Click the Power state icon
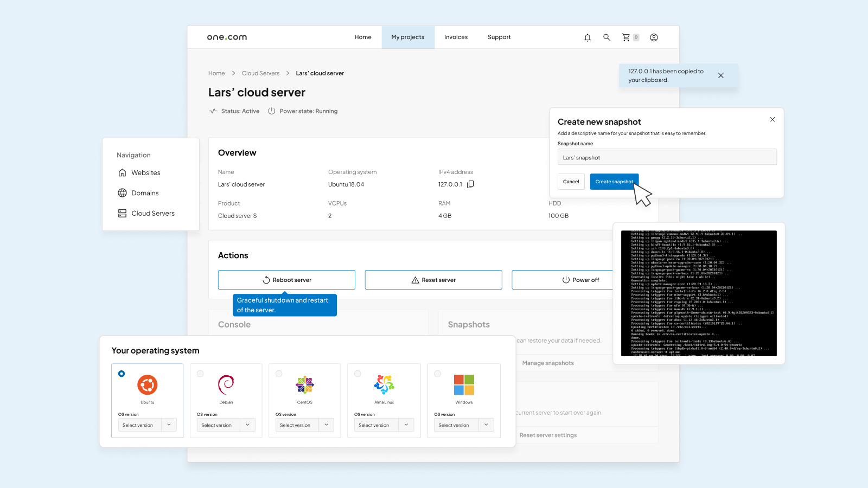 [272, 111]
